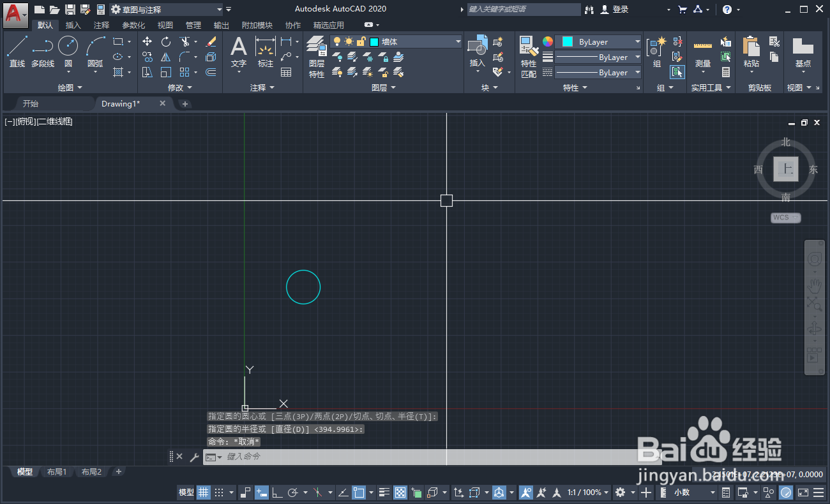Expand the 修改 panel flyout

179,88
